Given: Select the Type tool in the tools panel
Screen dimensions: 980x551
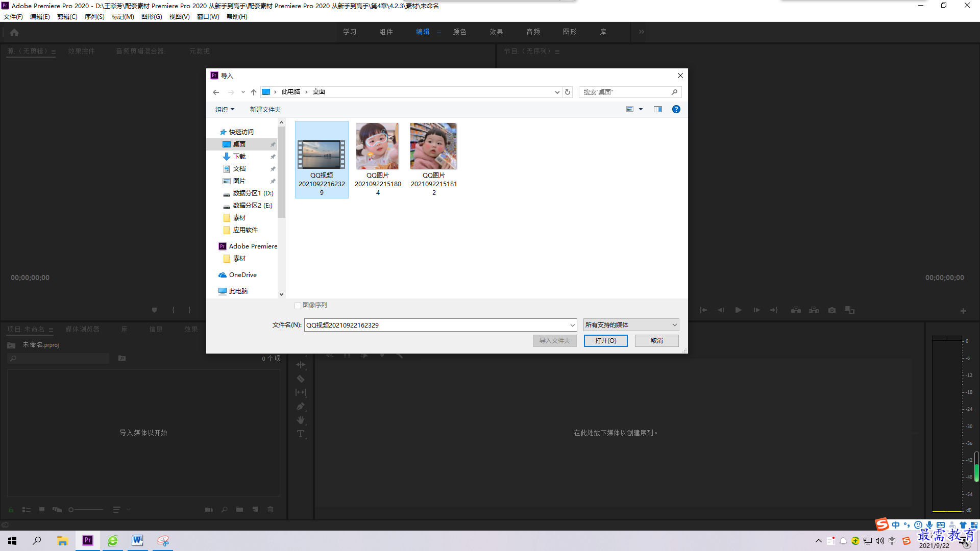Looking at the screenshot, I should (301, 434).
